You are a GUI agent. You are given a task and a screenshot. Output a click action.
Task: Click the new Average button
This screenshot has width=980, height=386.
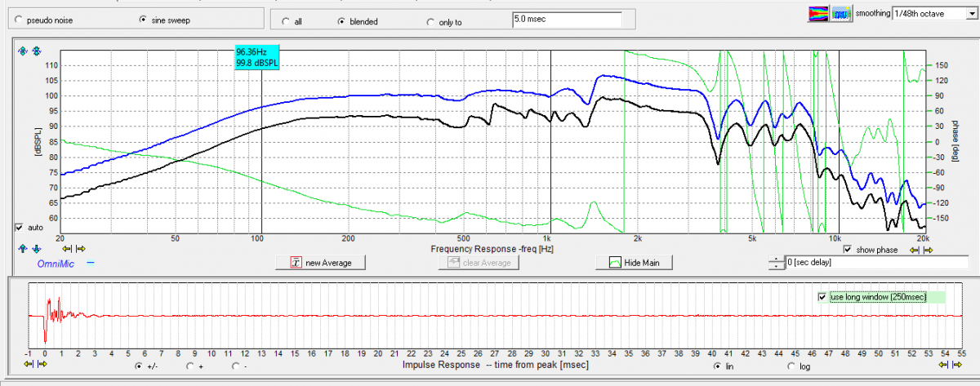tap(320, 263)
